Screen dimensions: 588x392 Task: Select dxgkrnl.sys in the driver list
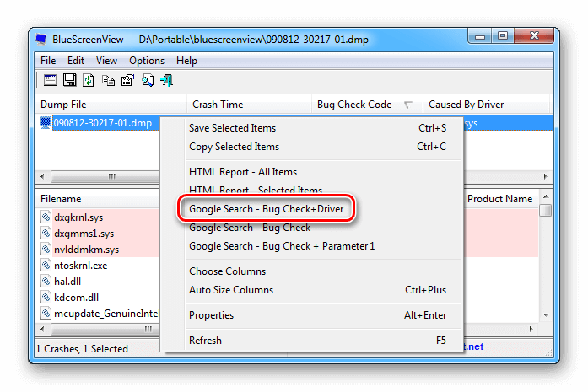tap(78, 217)
